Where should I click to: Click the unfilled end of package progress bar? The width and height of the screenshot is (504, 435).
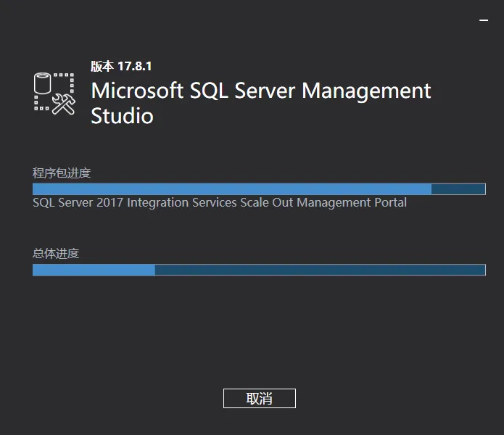click(x=458, y=189)
